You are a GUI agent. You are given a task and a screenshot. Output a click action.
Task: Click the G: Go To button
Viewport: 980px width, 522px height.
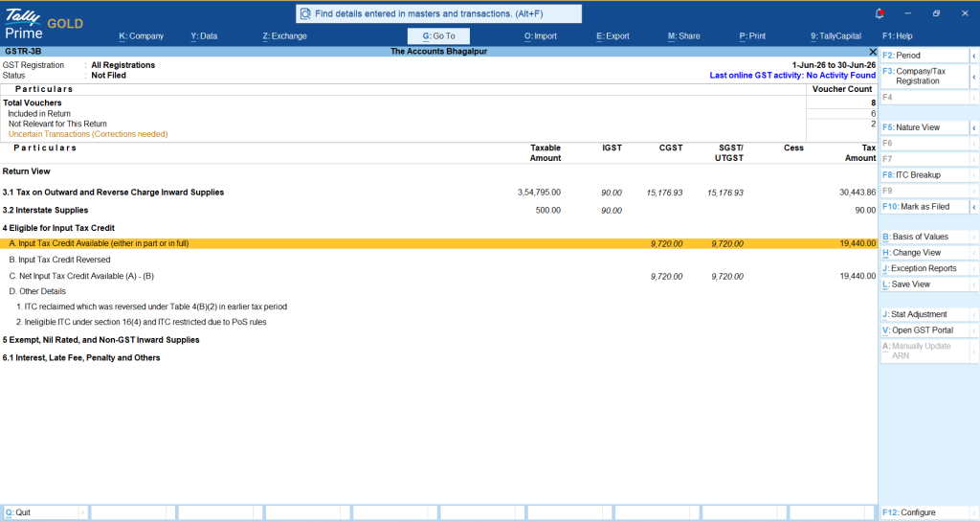(438, 36)
